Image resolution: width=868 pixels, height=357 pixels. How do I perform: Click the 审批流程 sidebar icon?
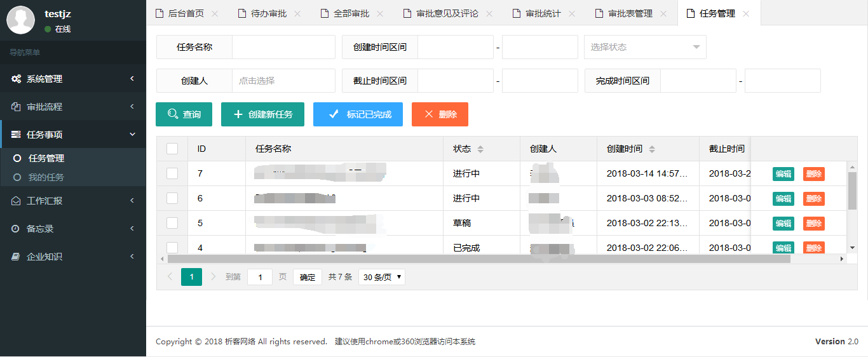click(x=16, y=107)
